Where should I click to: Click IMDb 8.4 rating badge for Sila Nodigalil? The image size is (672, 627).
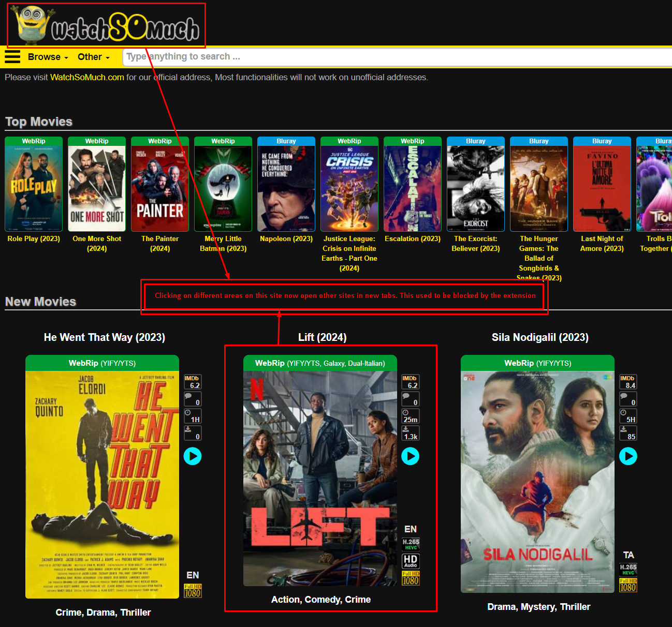[628, 382]
